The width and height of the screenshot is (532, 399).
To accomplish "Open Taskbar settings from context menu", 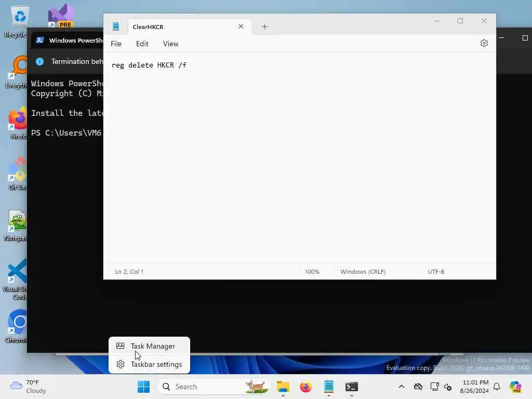I will 149,364.
